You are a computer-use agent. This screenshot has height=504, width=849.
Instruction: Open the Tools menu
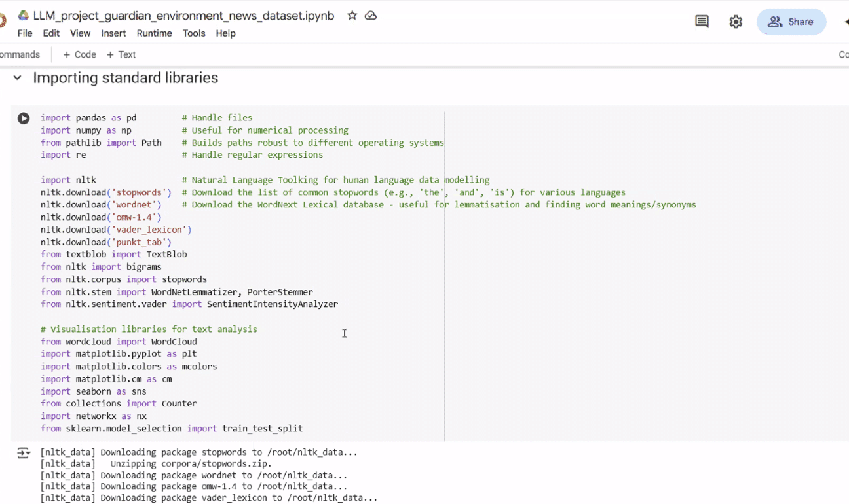[x=194, y=33]
